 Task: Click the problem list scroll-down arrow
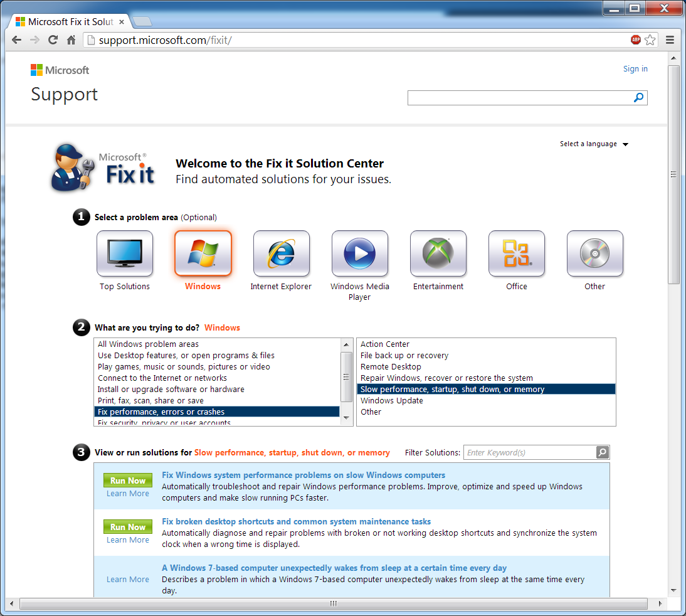tap(346, 418)
